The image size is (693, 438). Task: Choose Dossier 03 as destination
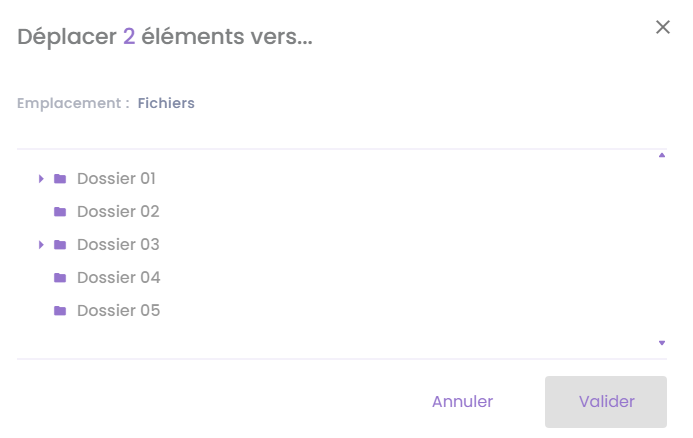[x=118, y=245]
